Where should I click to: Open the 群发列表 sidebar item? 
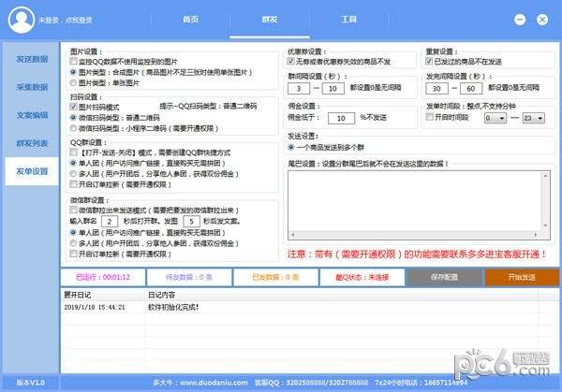coord(32,143)
